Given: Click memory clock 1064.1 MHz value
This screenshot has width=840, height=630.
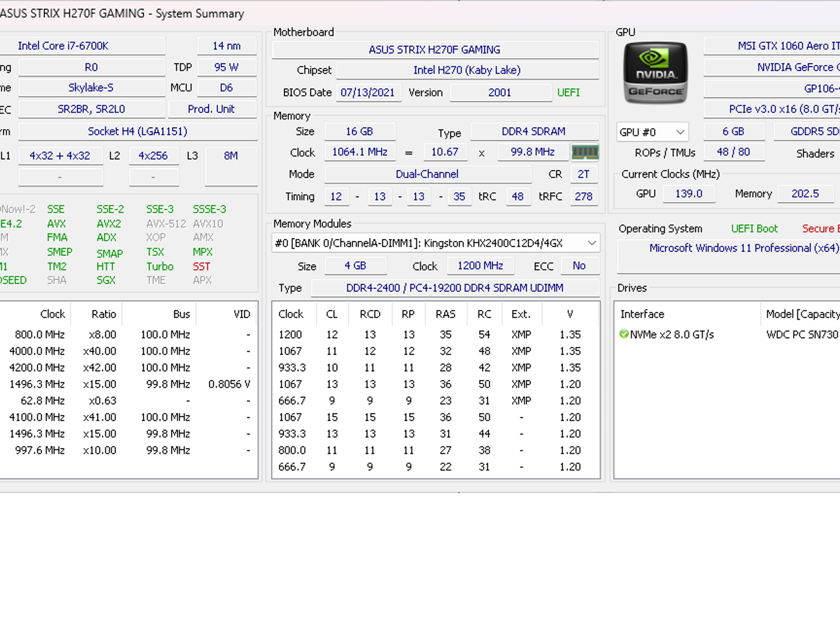Looking at the screenshot, I should [360, 152].
